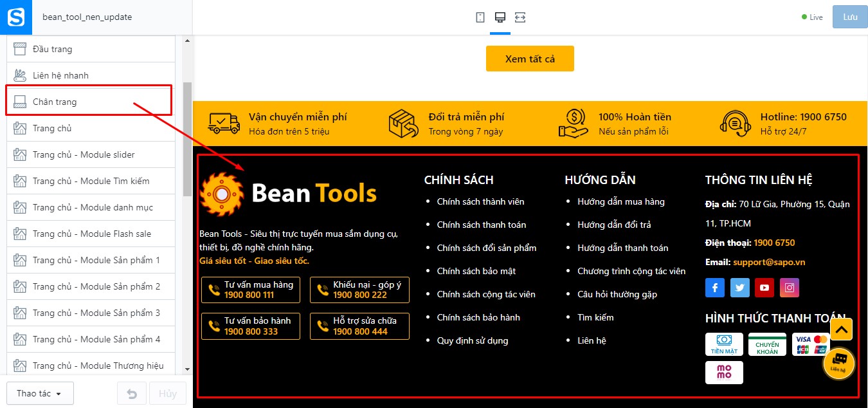The height and width of the screenshot is (408, 868).
Task: Open Trang chủ - Module Flash sale
Action: click(91, 234)
